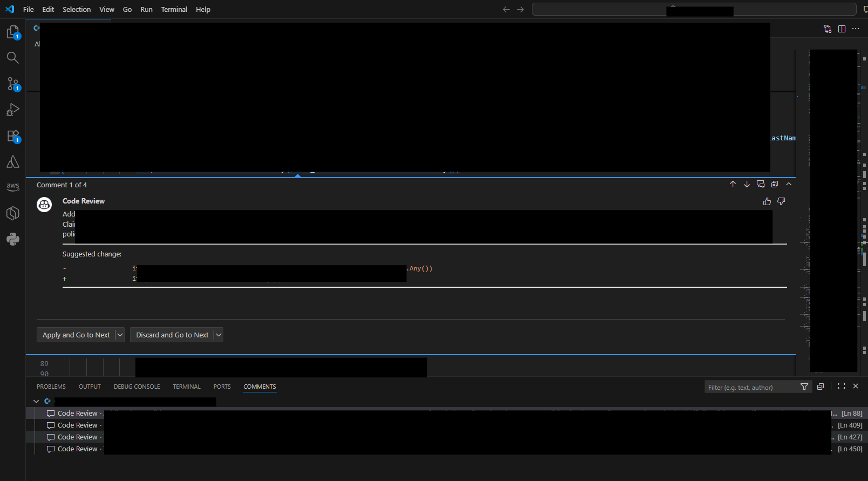Give thumbs down to Code Review

click(x=781, y=201)
